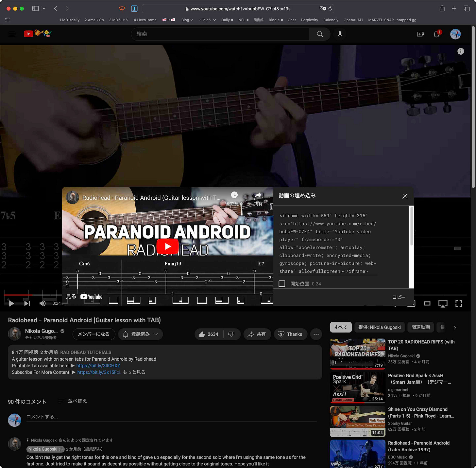This screenshot has width=476, height=468.
Task: Start voice search with the microphone
Action: click(x=340, y=34)
